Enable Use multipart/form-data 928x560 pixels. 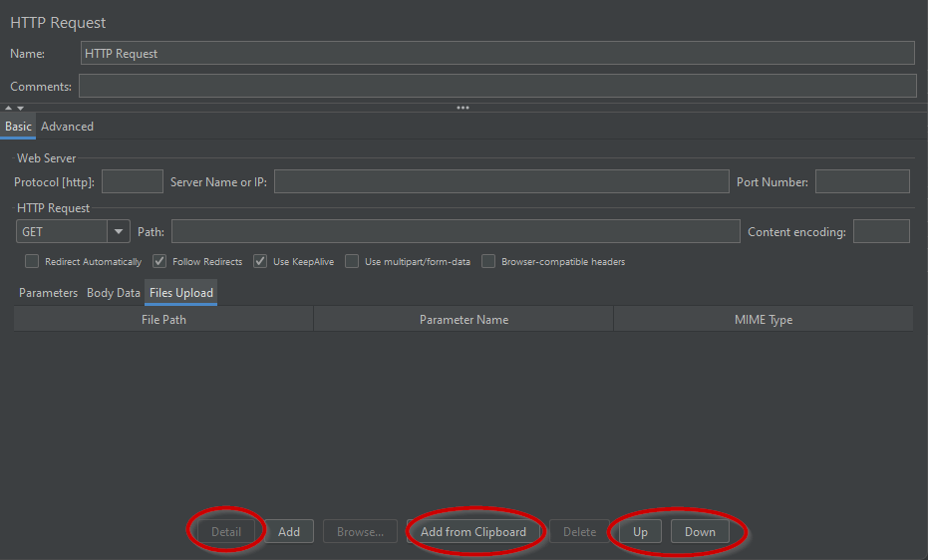[352, 261]
